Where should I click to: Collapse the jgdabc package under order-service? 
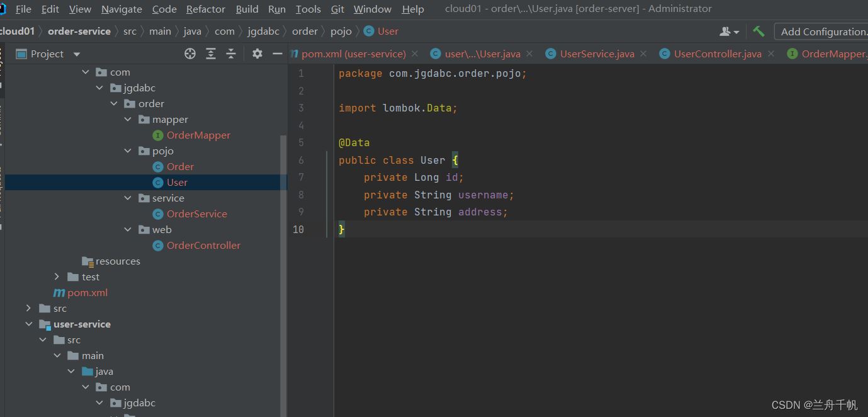coord(99,88)
